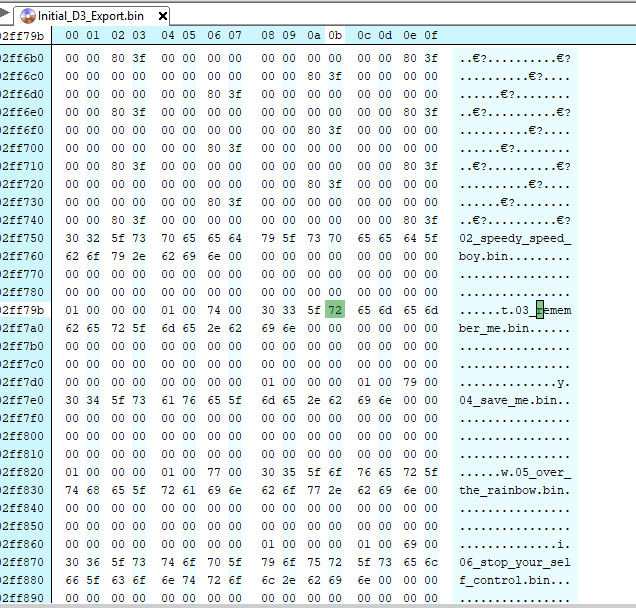This screenshot has height=608, width=636.
Task: Click ASCII text 'f_control.bin...'
Action: click(x=515, y=580)
